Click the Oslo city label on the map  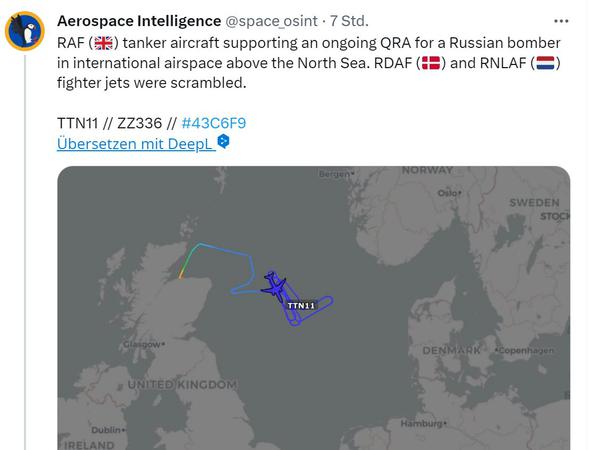449,193
